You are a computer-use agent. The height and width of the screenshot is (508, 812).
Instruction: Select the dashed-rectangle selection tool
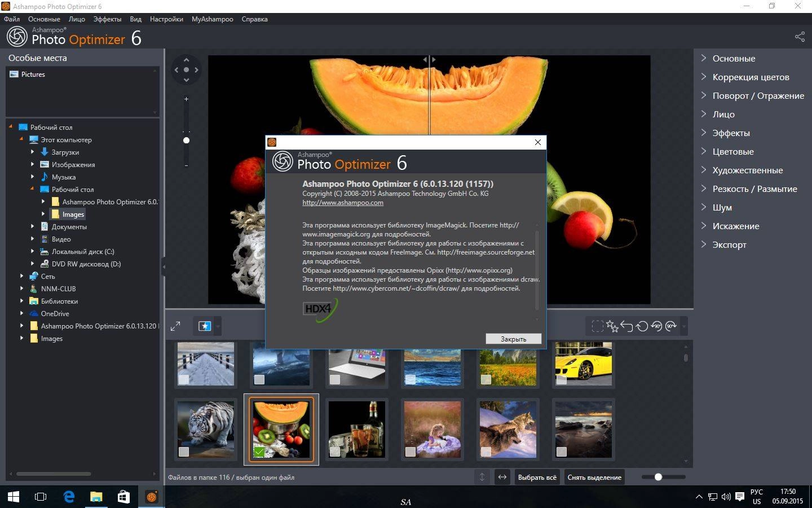tap(597, 326)
